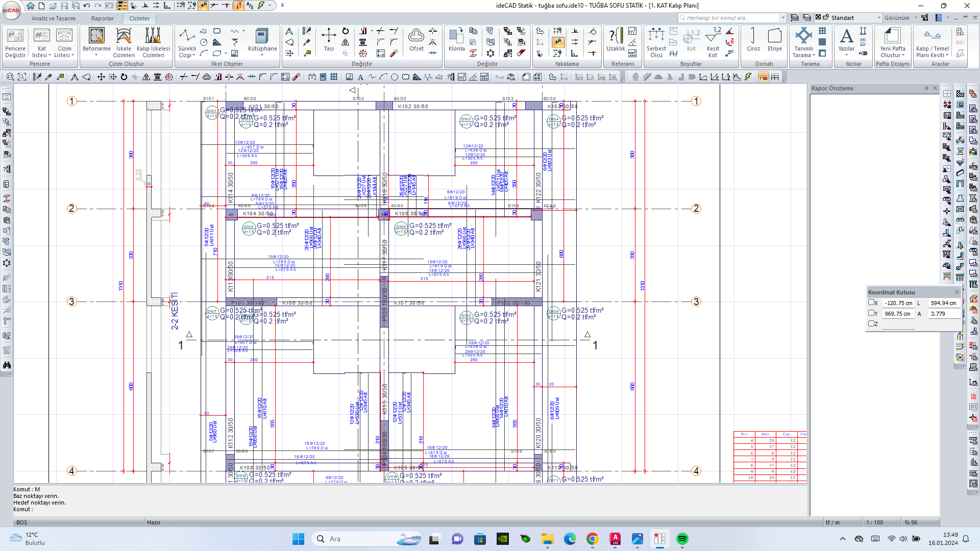Click the home icon in quick access toolbar
The height and width of the screenshot is (551, 980).
coord(31,6)
